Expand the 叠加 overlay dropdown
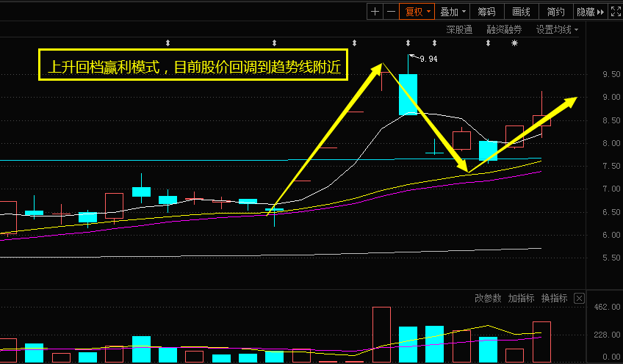Screen dimensions: 623x364 [x=452, y=11]
